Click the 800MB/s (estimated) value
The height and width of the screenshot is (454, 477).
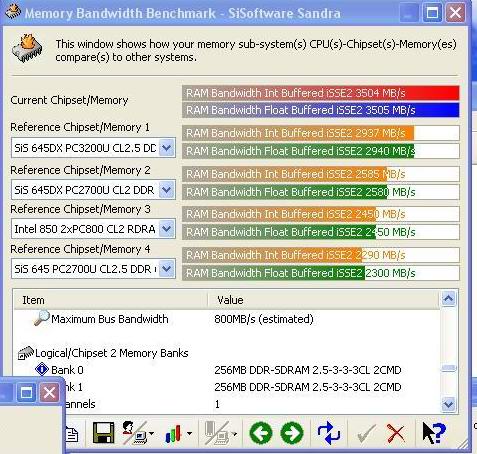click(x=264, y=319)
